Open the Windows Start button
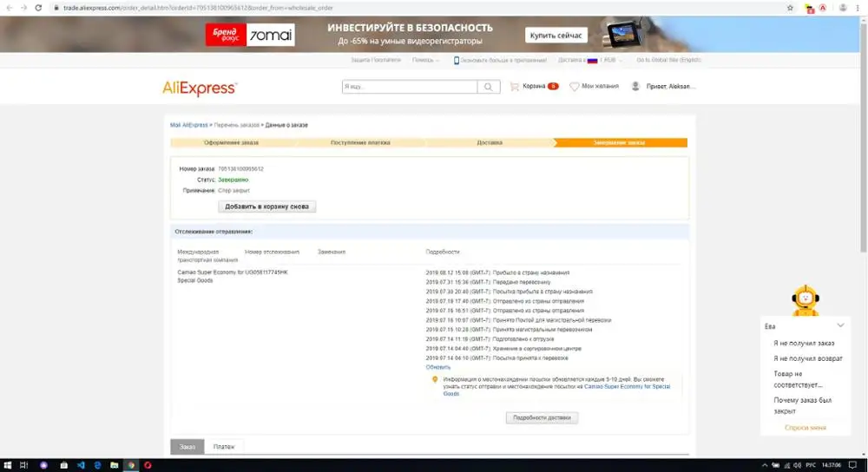This screenshot has width=868, height=472. tap(7, 465)
